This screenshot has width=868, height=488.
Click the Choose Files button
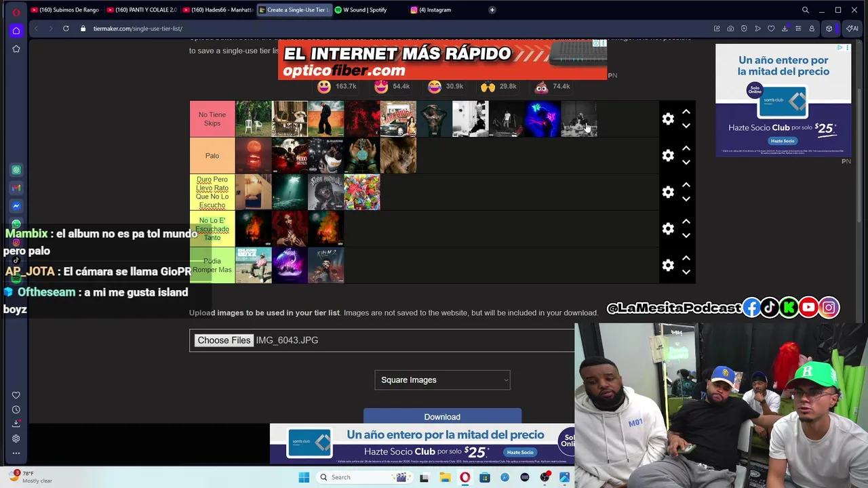coord(224,340)
